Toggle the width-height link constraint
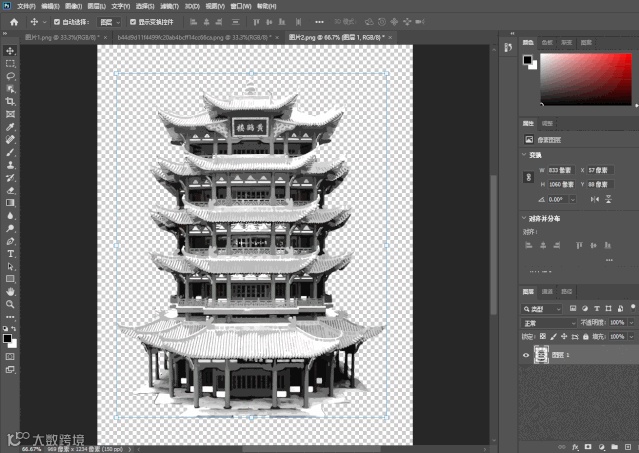 click(529, 177)
